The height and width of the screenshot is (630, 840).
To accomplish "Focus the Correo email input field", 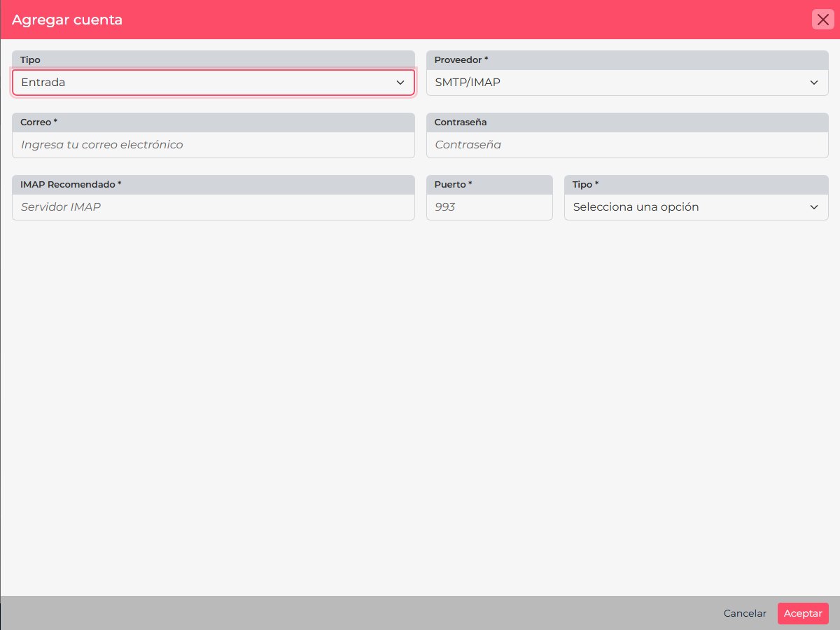I will point(213,145).
